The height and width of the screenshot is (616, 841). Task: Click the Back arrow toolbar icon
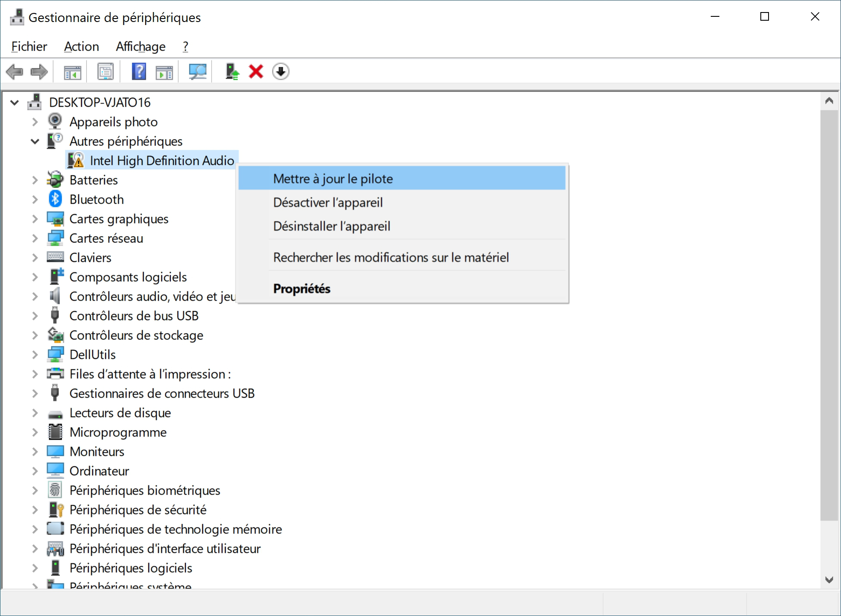[x=15, y=72]
